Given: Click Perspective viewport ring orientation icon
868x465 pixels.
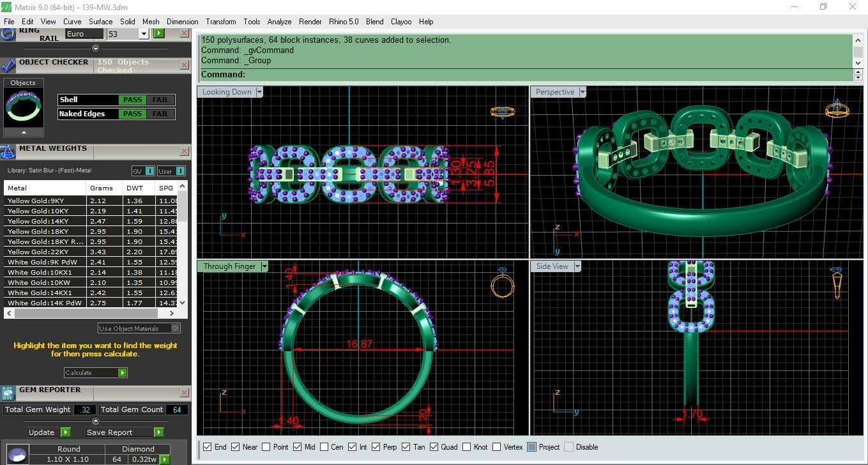Looking at the screenshot, I should [837, 109].
